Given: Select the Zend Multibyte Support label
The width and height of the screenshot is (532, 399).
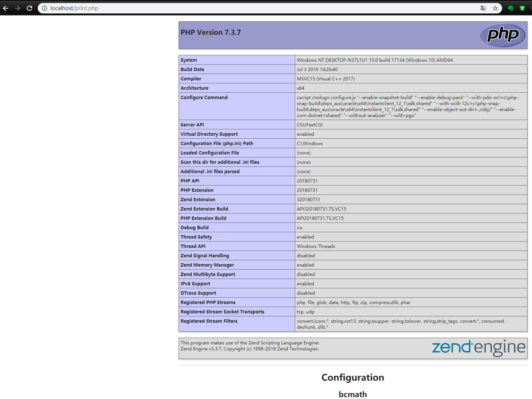Looking at the screenshot, I should coord(208,274).
